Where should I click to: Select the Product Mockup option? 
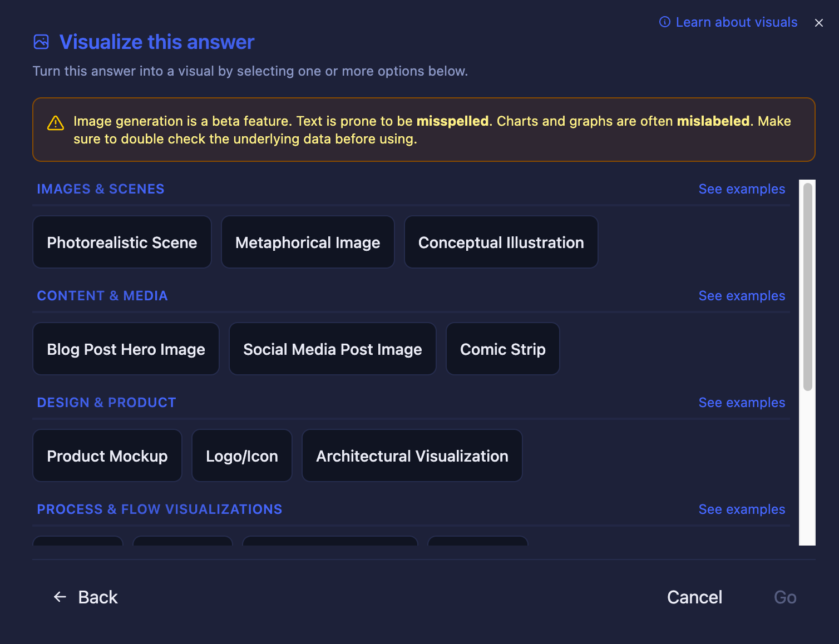coord(107,456)
